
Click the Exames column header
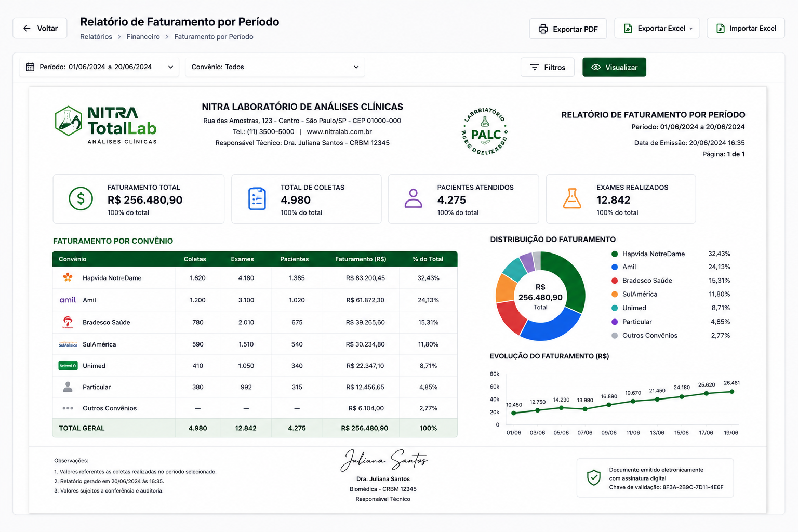click(242, 259)
